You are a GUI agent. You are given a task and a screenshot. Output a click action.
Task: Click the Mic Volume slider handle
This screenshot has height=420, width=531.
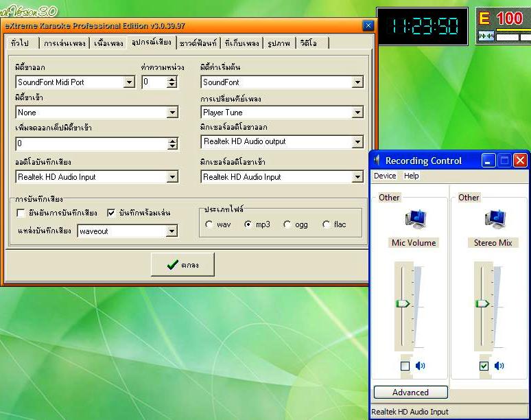tap(403, 303)
